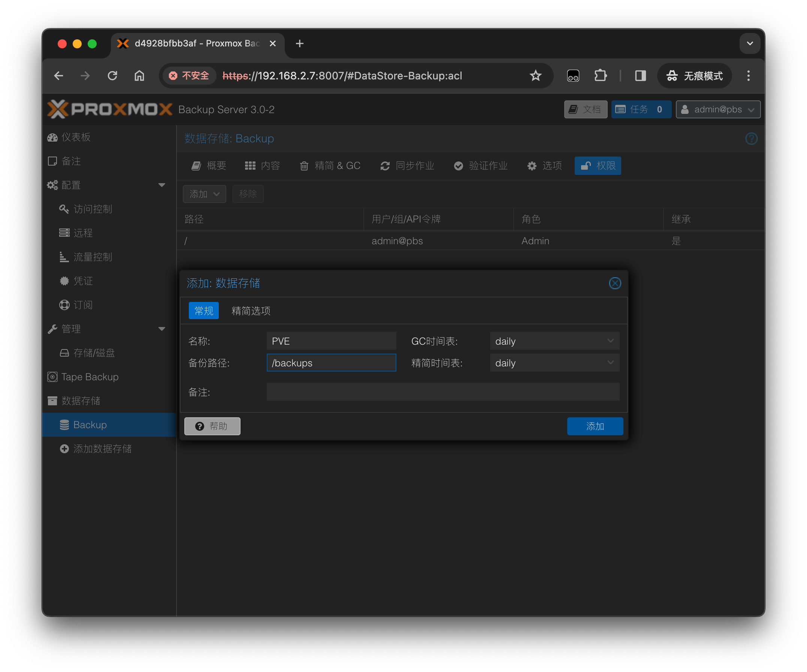View the 订阅 subscription page
The height and width of the screenshot is (672, 807).
[x=84, y=305]
